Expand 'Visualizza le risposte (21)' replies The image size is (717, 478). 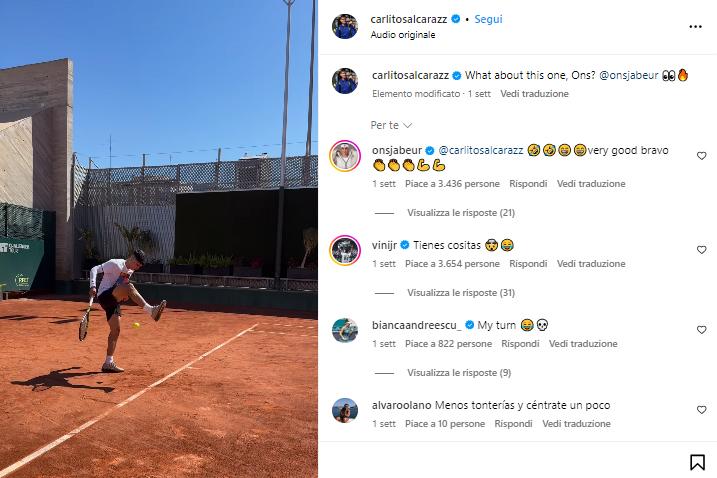click(461, 213)
